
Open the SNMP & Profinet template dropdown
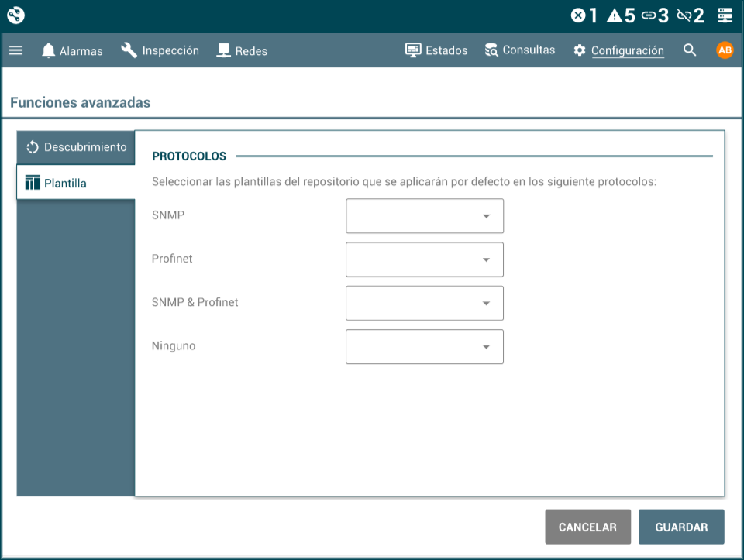pyautogui.click(x=425, y=303)
